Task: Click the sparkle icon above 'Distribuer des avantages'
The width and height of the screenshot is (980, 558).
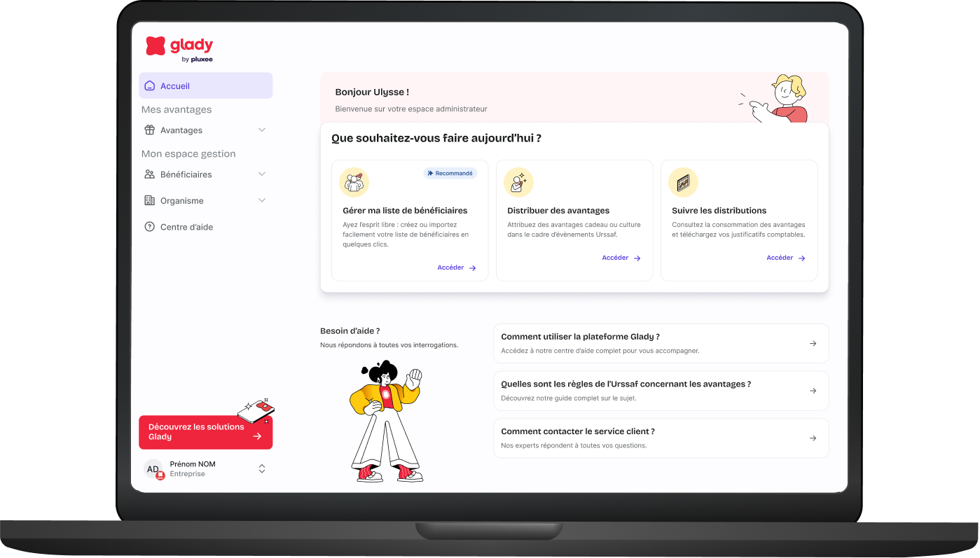Action: [518, 181]
